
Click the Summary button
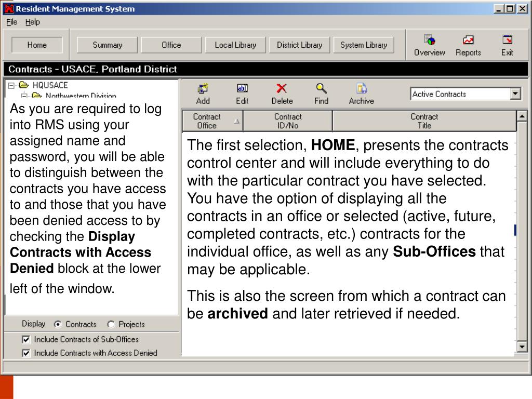coord(107,45)
